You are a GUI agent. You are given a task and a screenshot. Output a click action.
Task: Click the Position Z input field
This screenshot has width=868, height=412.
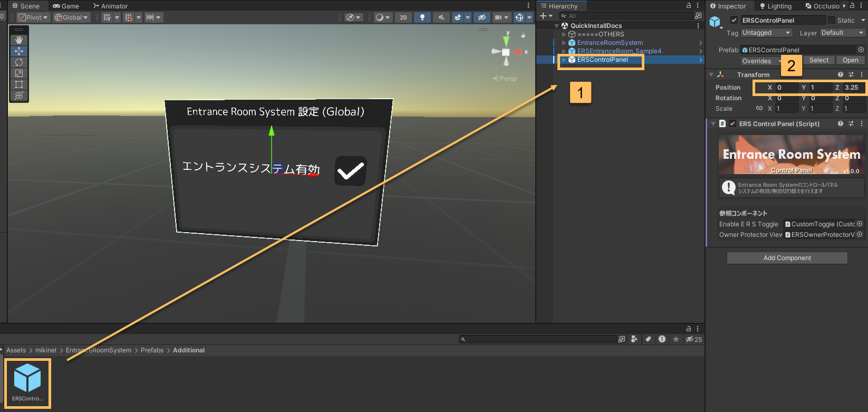853,88
